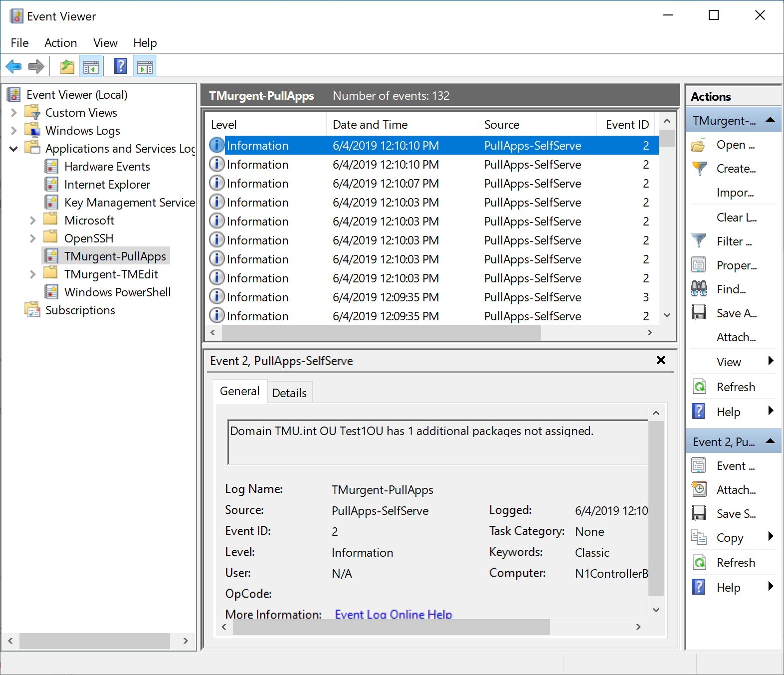
Task: Click the Internet Explorer log icon
Action: (x=51, y=184)
